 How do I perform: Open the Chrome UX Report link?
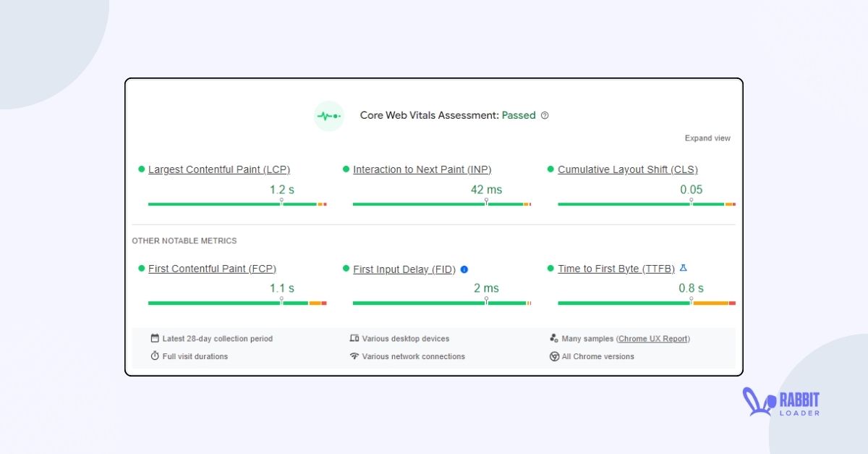coord(654,339)
